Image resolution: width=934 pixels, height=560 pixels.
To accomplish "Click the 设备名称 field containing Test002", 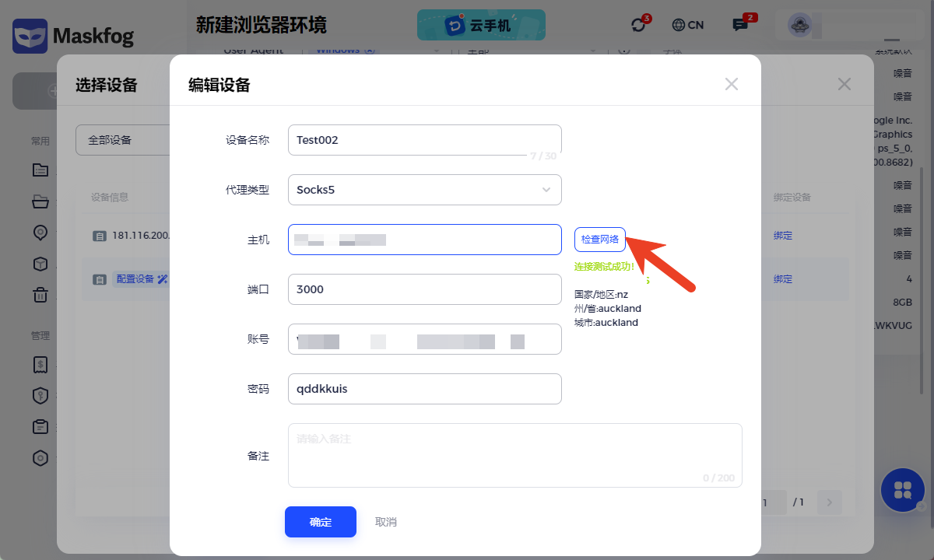I will coord(424,140).
